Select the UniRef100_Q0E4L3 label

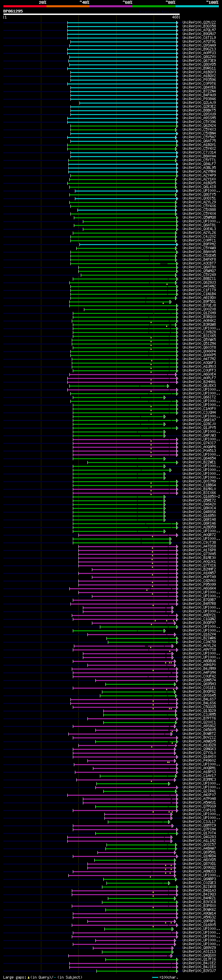[199, 229]
